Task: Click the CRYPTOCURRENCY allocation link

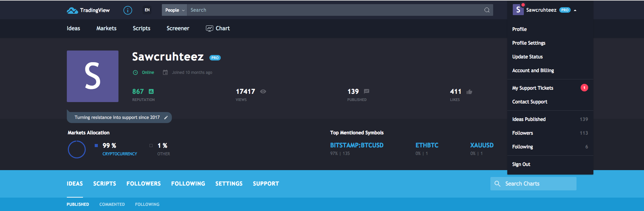Action: click(120, 154)
